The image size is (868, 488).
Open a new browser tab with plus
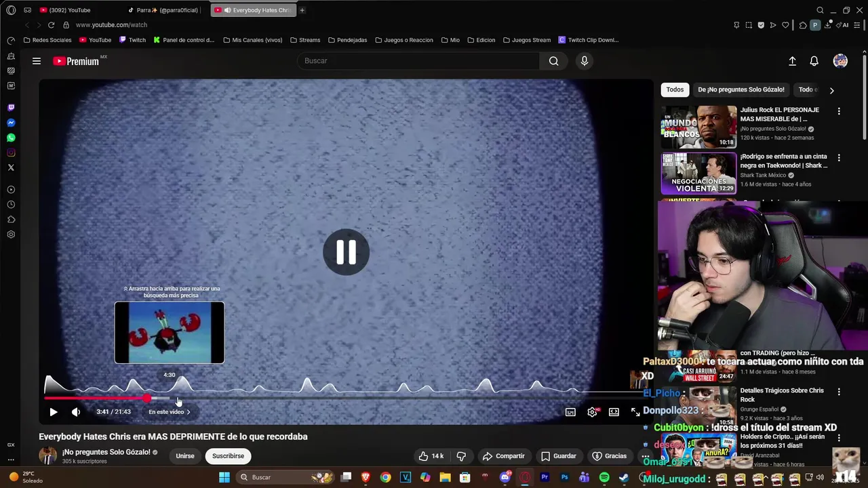(x=302, y=10)
